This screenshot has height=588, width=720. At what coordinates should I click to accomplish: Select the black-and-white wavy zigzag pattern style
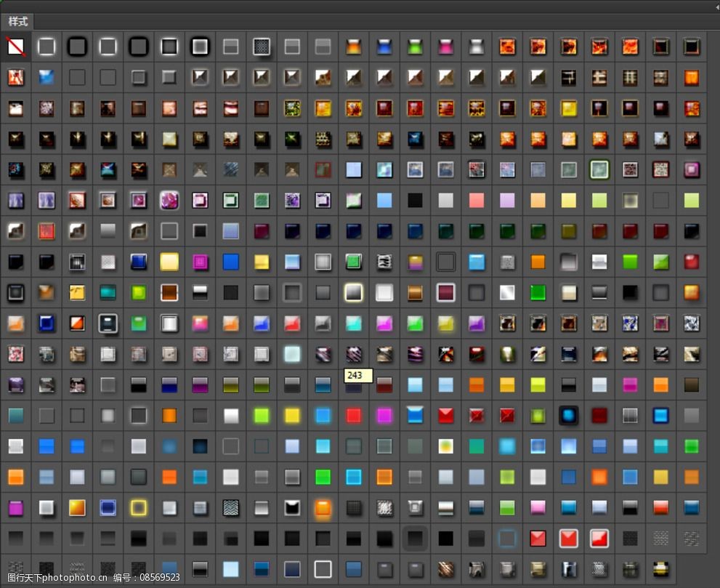pyautogui.click(x=230, y=507)
